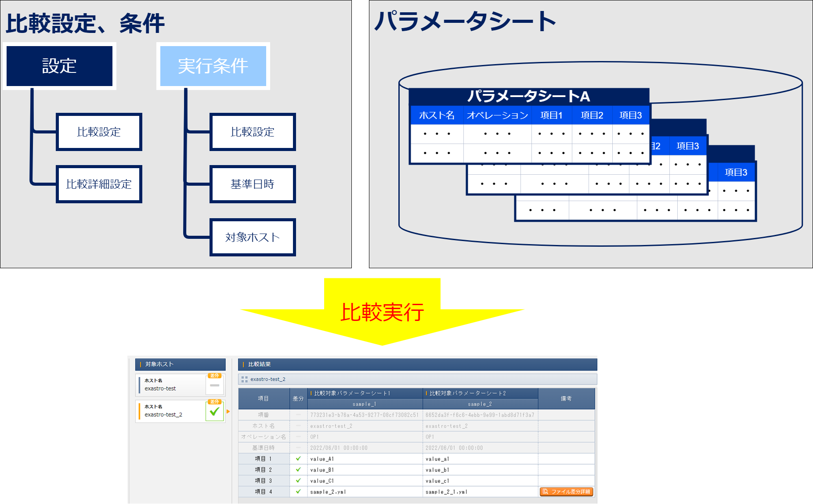The width and height of the screenshot is (813, 504).
Task: Click the grid icon beside exastro-test_2 heading
Action: [x=244, y=379]
